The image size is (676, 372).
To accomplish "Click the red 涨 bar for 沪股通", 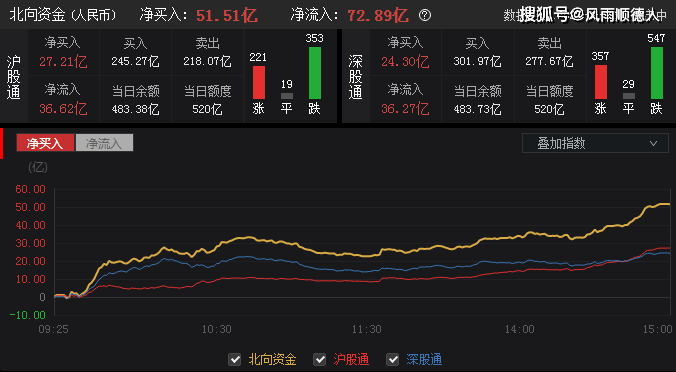I will tap(259, 82).
